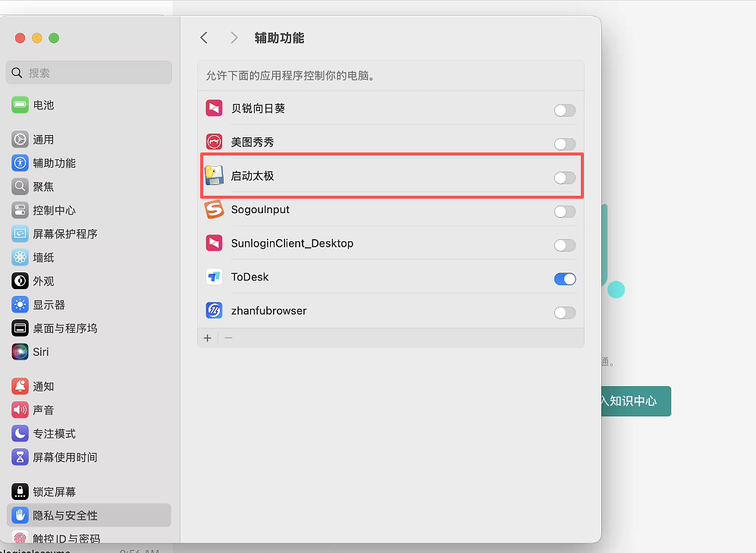756x553 pixels.
Task: Click the minus remove app button
Action: (228, 338)
